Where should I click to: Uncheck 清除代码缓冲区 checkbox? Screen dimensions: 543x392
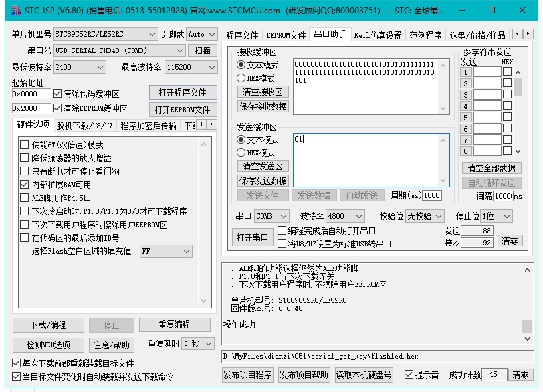(x=57, y=94)
